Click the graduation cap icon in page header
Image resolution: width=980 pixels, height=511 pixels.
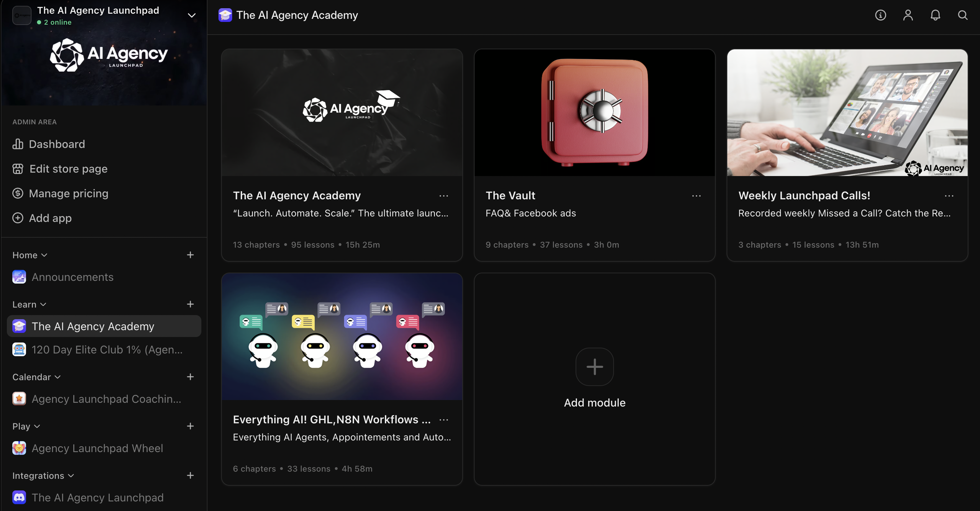225,15
